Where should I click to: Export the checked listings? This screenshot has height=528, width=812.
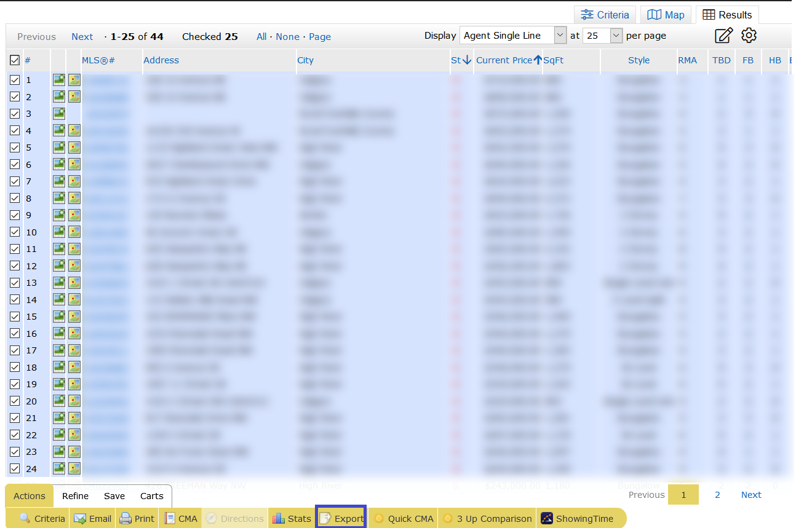click(341, 518)
